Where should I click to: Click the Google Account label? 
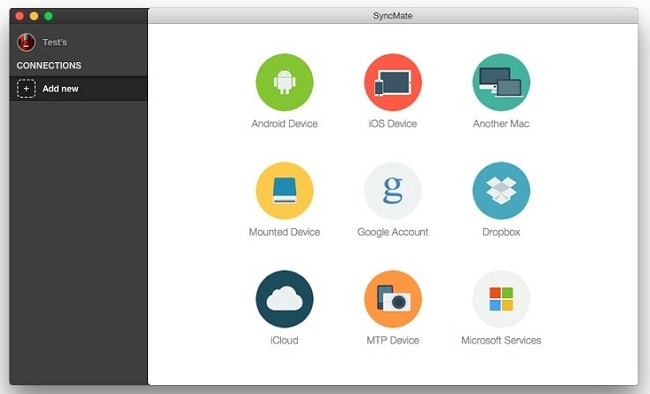click(x=393, y=232)
